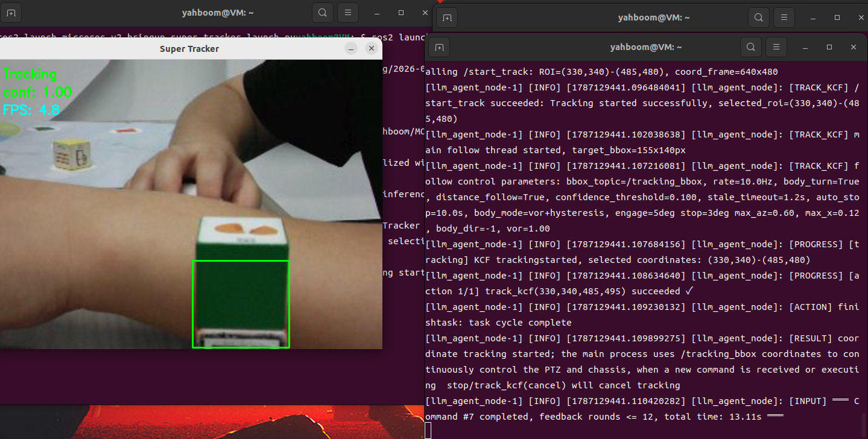Click the terminal cursor on the last line
This screenshot has height=439, width=868.
click(x=428, y=431)
